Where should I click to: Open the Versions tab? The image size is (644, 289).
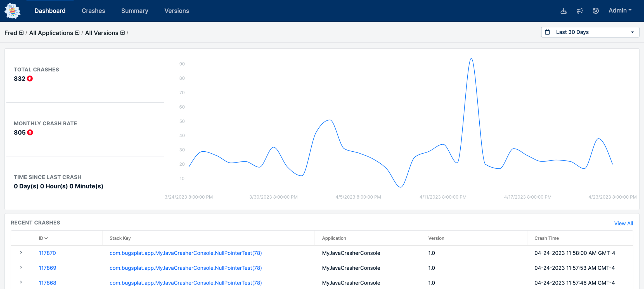pyautogui.click(x=177, y=11)
